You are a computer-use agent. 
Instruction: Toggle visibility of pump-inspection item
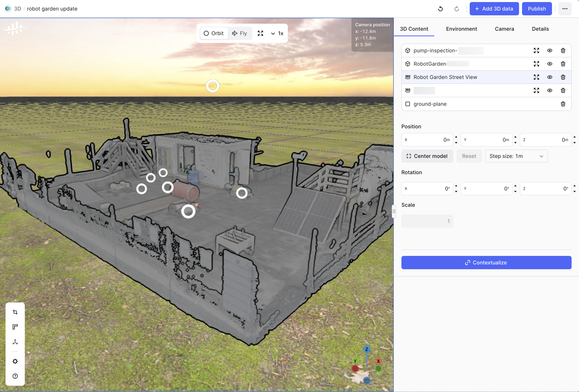coord(550,50)
